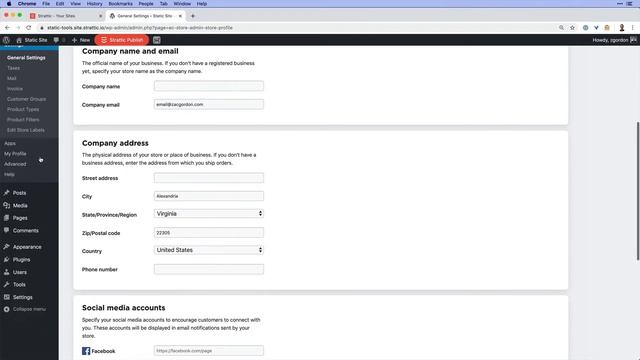640x360 pixels.
Task: Open the Chrome Bookmarks menu
Action: pyautogui.click(x=120, y=4)
